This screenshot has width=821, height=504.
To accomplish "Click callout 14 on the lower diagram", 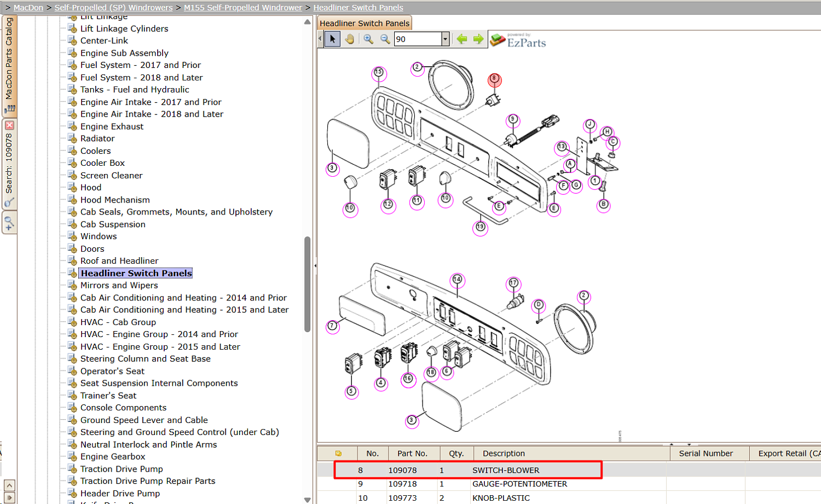I will [x=457, y=280].
